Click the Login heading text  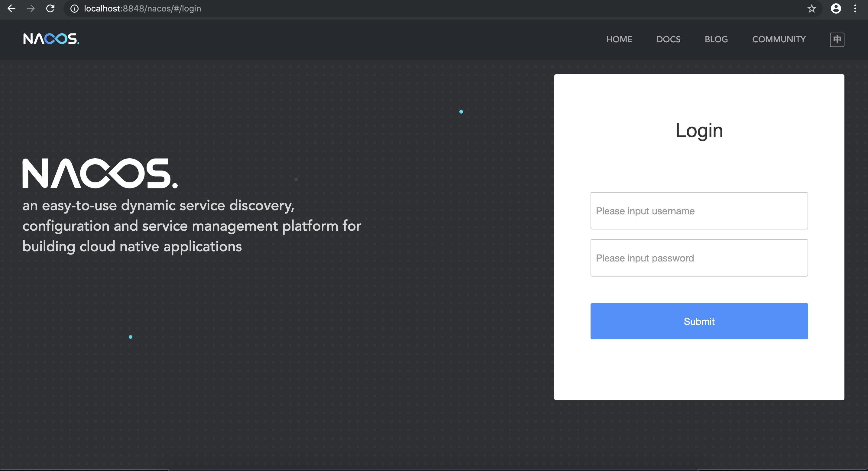coord(699,130)
